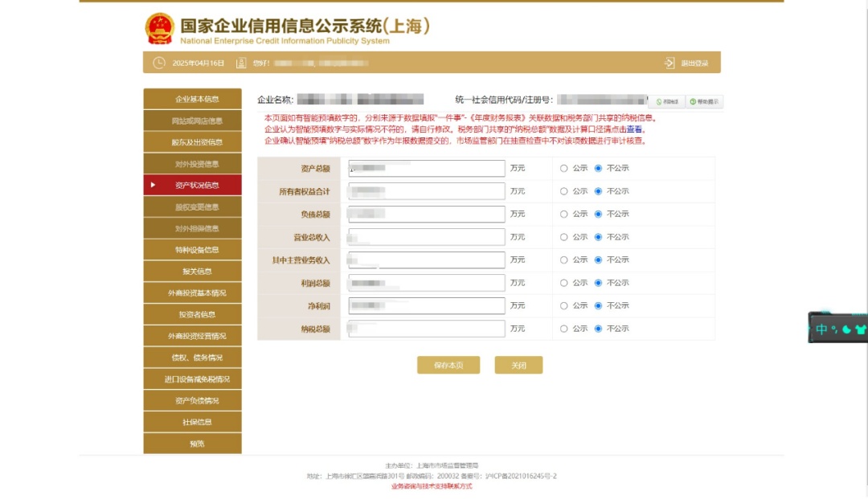This screenshot has width=868, height=499.
Task: Open 业务咨询与技术支持联系方式 footer link
Action: pyautogui.click(x=432, y=486)
